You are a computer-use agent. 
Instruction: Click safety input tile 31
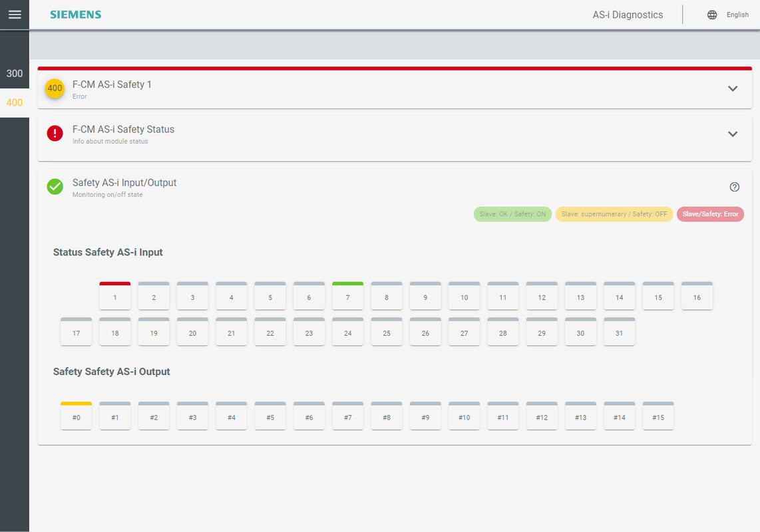pyautogui.click(x=620, y=331)
